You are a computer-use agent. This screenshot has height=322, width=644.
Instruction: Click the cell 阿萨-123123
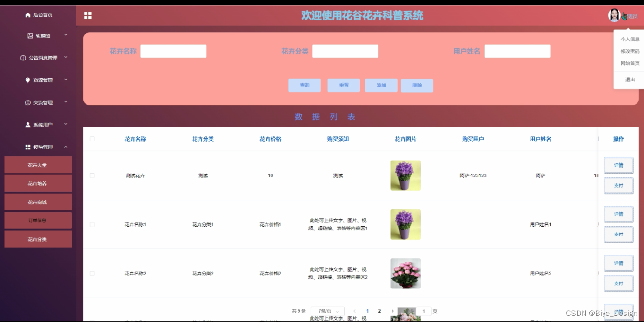473,175
